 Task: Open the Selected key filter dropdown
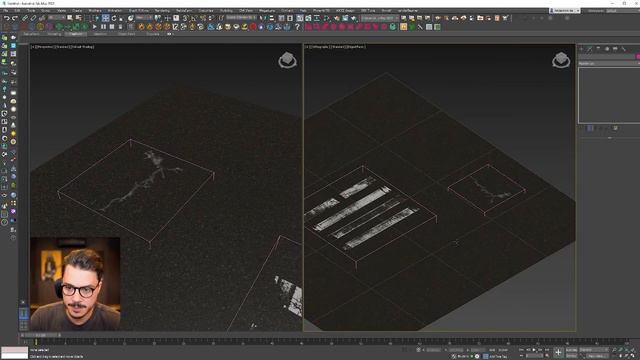(593, 350)
